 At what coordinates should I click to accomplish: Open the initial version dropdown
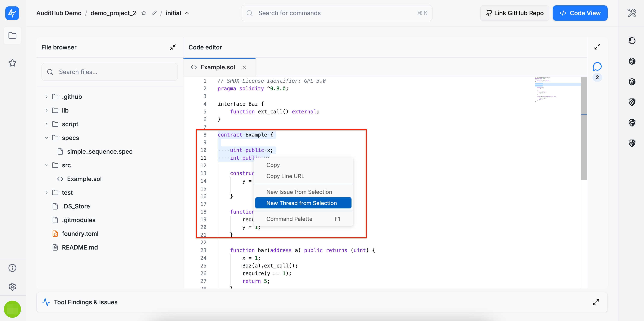tap(177, 13)
